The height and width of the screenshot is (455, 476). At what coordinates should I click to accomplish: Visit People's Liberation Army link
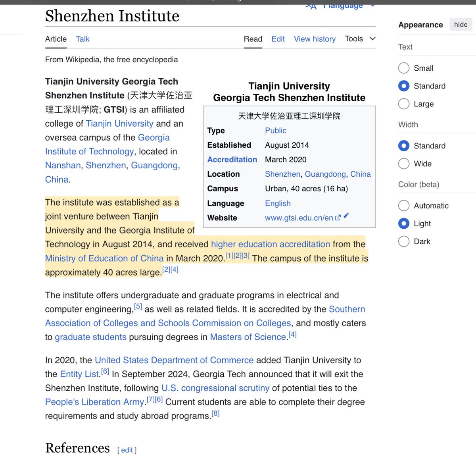click(95, 402)
